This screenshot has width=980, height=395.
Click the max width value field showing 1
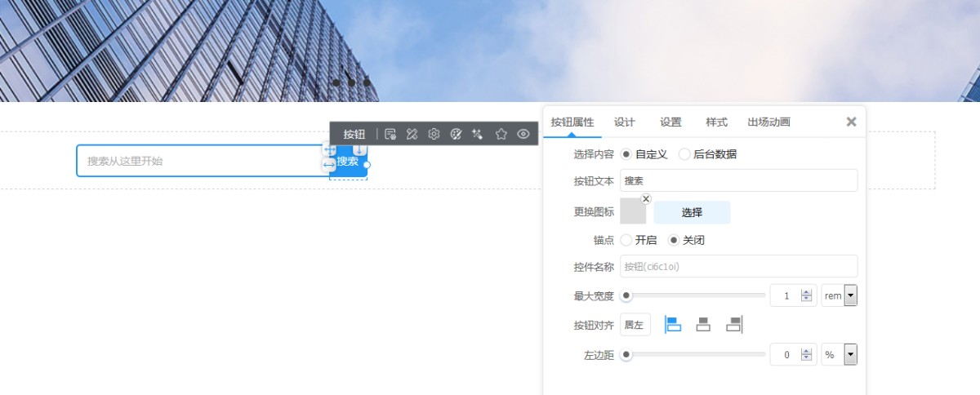pyautogui.click(x=786, y=296)
